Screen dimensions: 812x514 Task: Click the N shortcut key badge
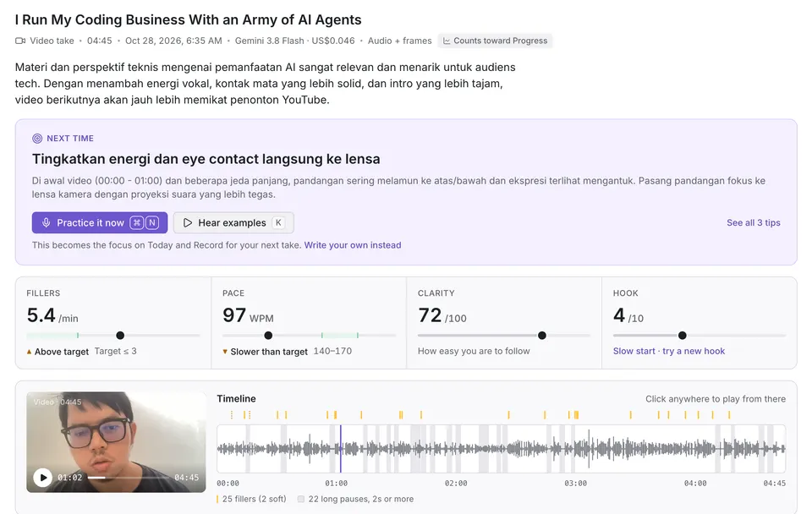coord(151,222)
